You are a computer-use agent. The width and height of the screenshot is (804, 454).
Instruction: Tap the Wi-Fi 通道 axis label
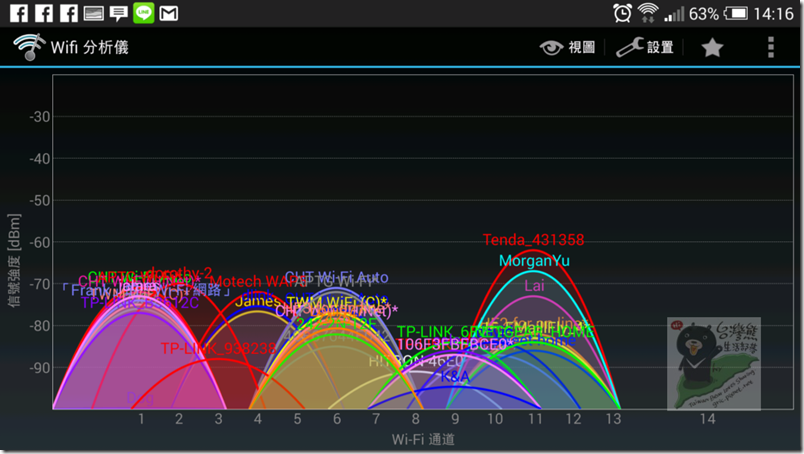[423, 440]
